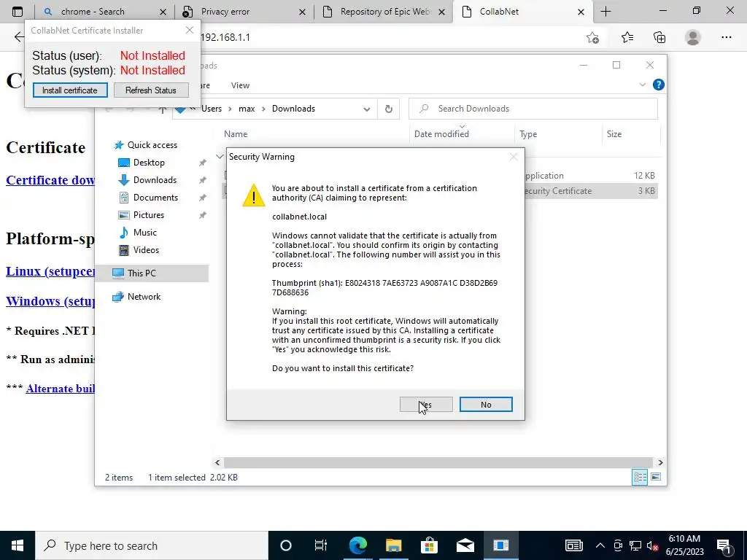The height and width of the screenshot is (560, 747).
Task: Open the vertical tabs action menu
Action: (x=18, y=12)
